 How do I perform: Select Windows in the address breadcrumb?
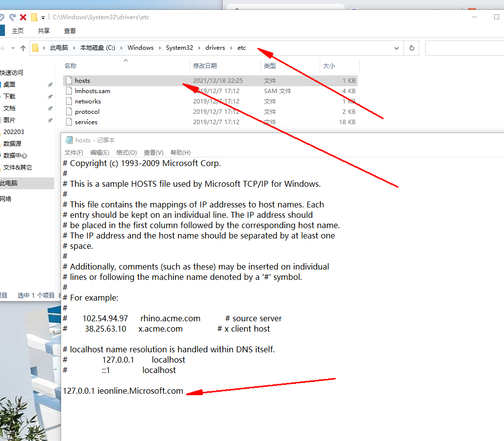pos(140,48)
